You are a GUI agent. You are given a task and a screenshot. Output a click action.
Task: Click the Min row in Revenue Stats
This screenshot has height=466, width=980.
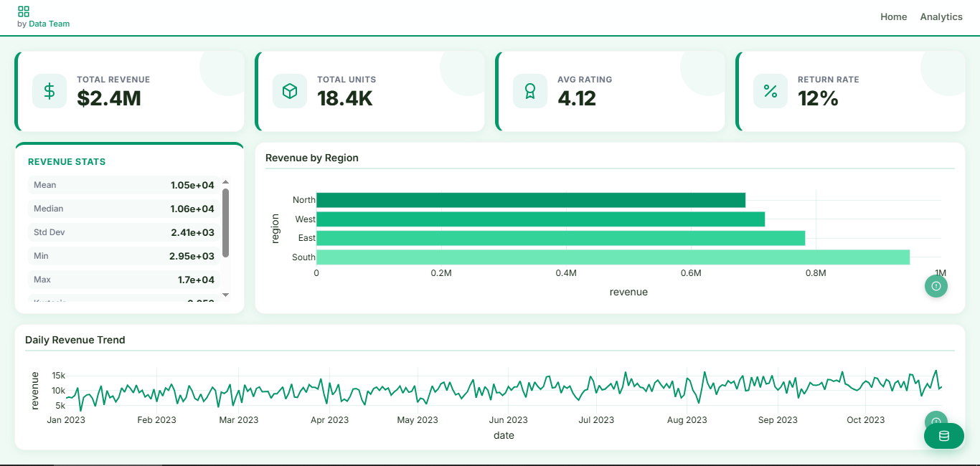click(x=124, y=256)
